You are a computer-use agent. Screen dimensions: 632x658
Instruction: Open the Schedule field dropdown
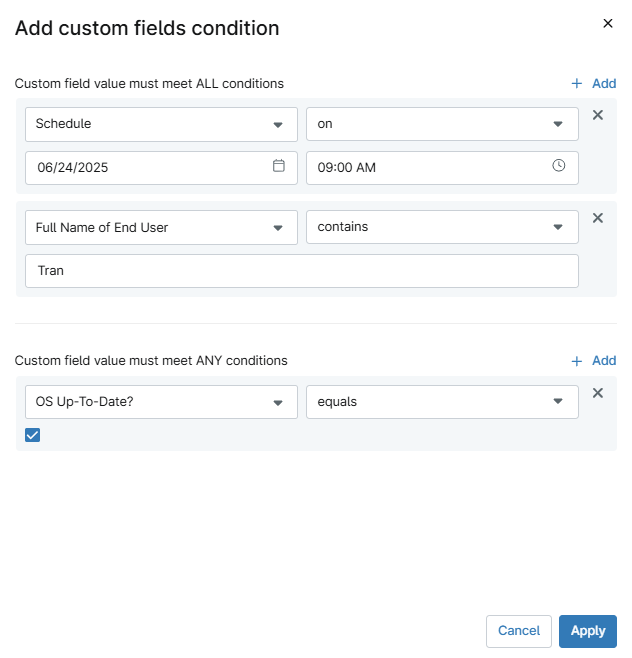coord(161,124)
